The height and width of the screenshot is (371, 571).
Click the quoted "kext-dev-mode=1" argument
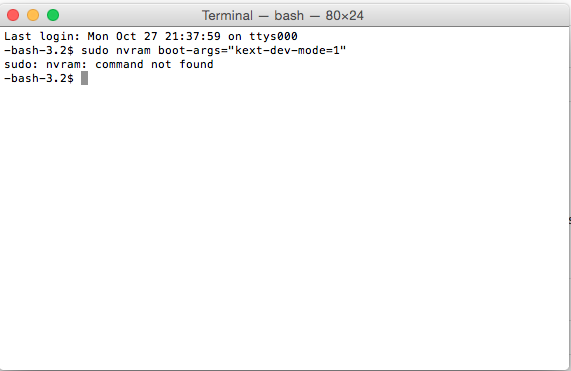[287, 50]
